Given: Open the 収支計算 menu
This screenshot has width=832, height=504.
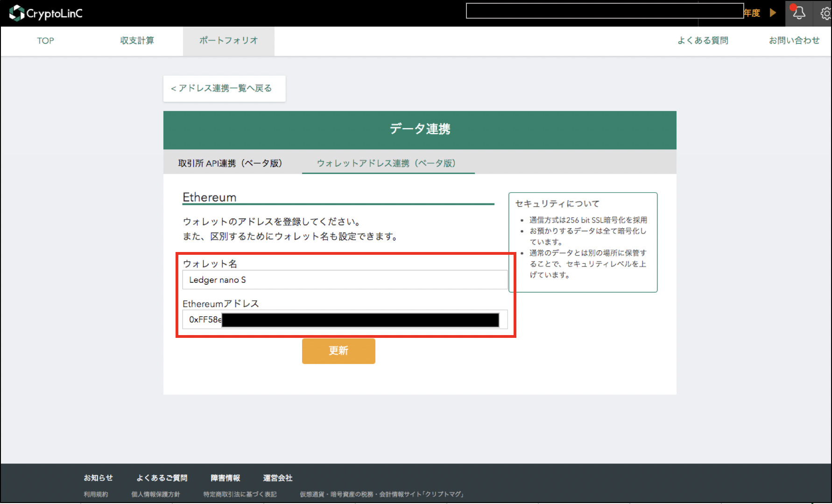Looking at the screenshot, I should (137, 41).
